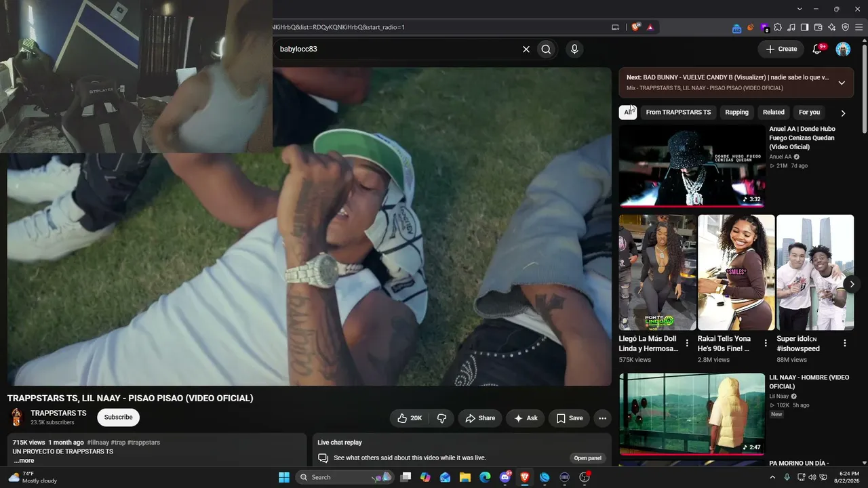Open Llegó La Más Doll Linda short

657,272
